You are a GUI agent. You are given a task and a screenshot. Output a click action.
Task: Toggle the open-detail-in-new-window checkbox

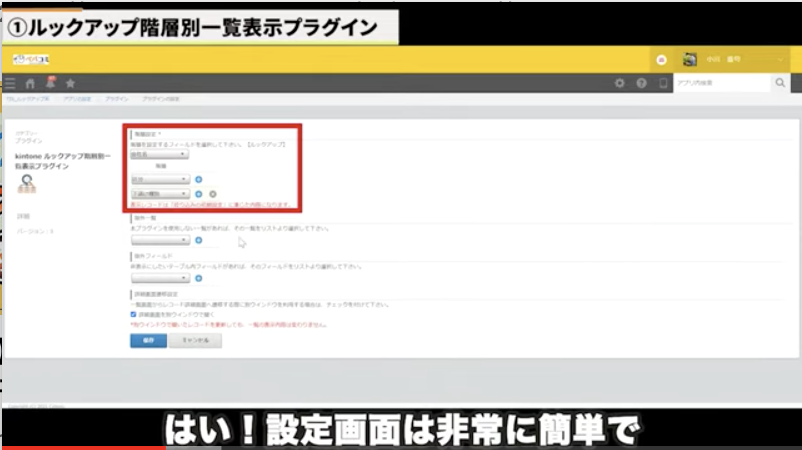(x=134, y=314)
